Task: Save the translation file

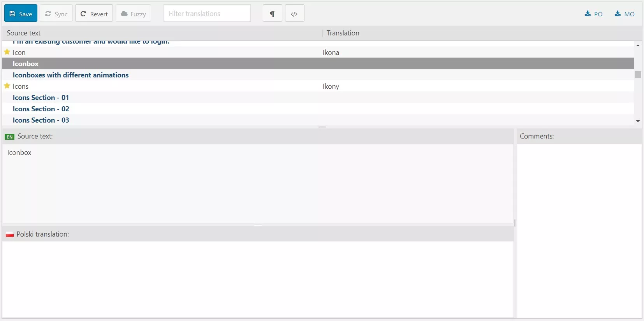Action: [x=21, y=14]
